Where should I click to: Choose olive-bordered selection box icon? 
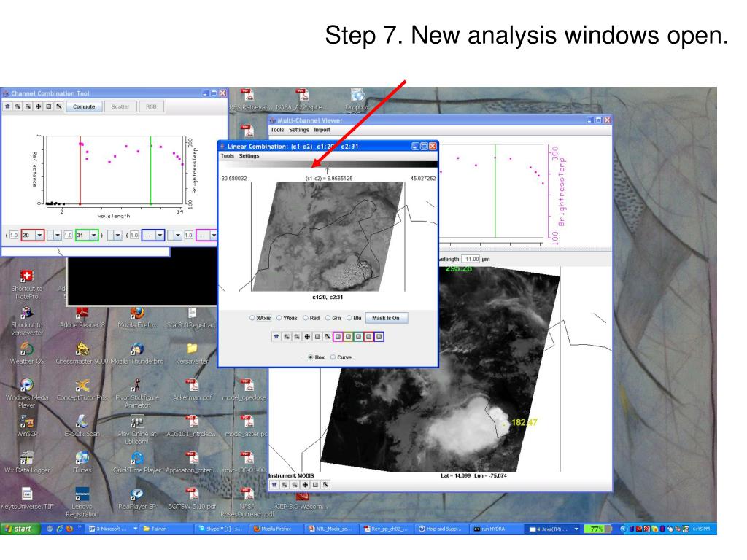click(x=348, y=337)
